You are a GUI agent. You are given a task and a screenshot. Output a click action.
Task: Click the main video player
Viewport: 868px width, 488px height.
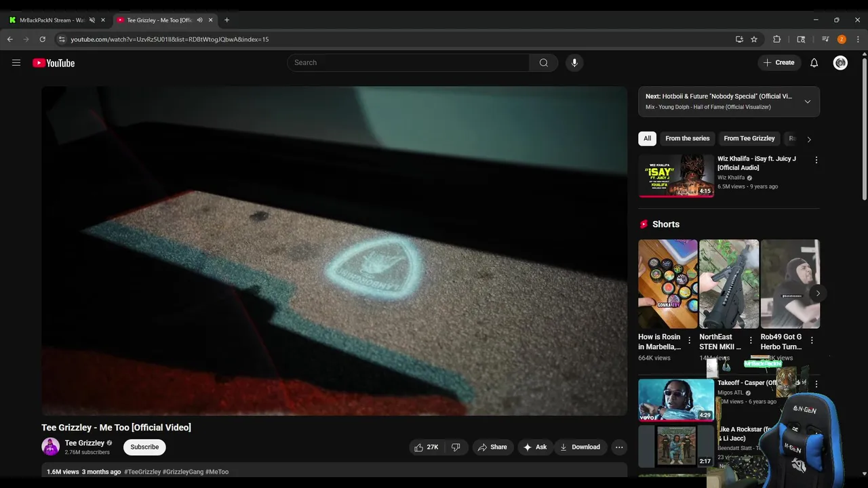click(334, 251)
